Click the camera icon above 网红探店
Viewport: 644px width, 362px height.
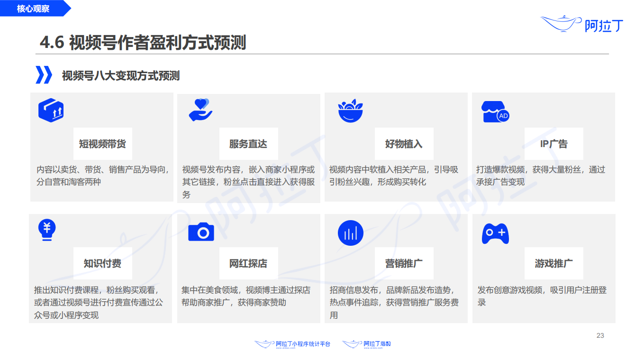coord(201,232)
